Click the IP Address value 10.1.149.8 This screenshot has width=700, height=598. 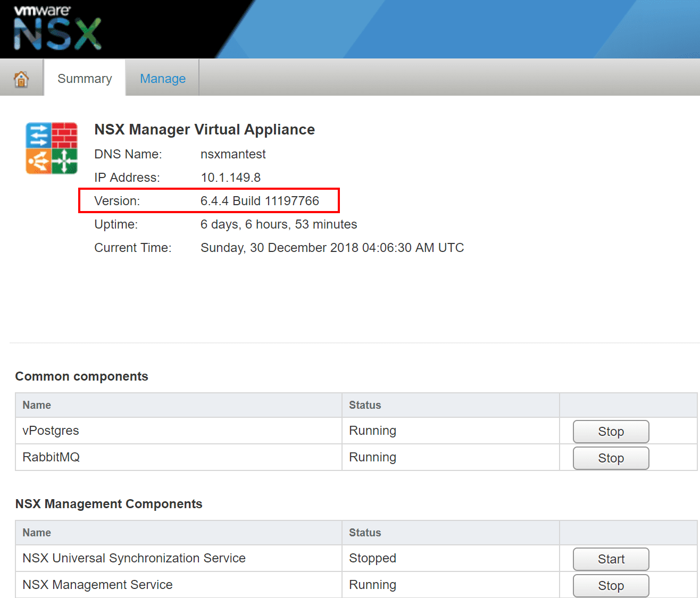coord(231,177)
